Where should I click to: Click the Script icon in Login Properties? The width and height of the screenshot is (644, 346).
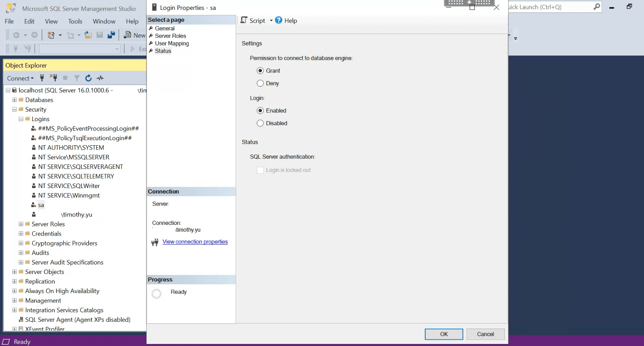pos(244,20)
